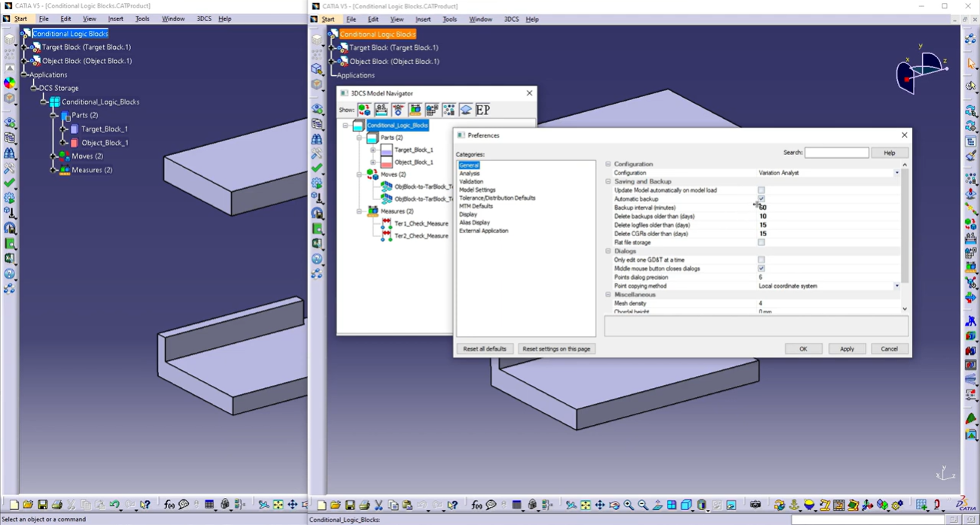Select Tolerance/Distribution Defaults category
The image size is (980, 525).
pos(498,199)
